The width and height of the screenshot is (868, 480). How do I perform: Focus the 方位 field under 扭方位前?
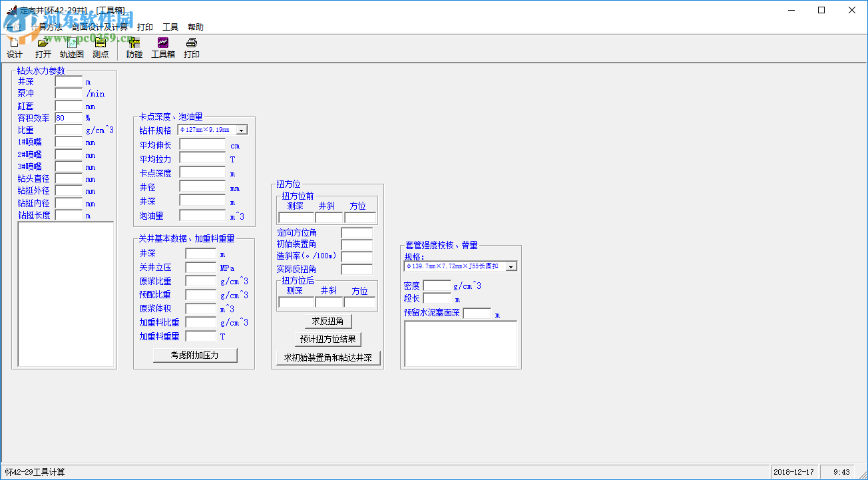[360, 218]
